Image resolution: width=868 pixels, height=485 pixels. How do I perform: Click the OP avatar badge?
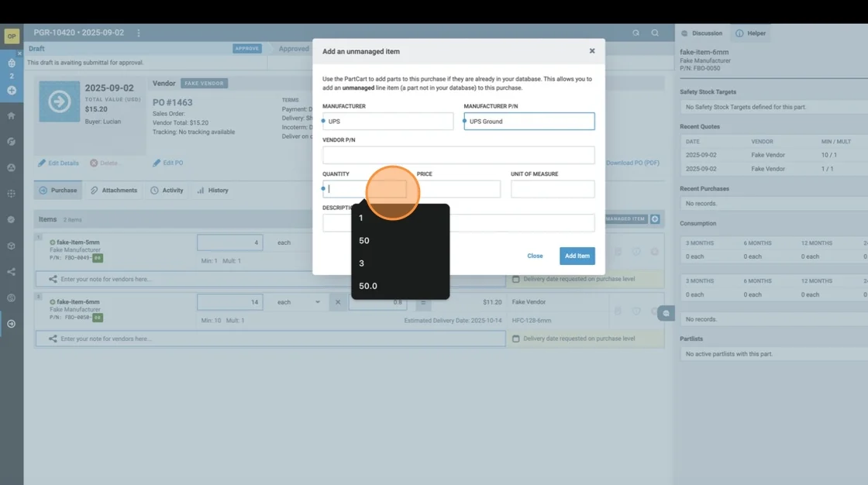[x=12, y=36]
